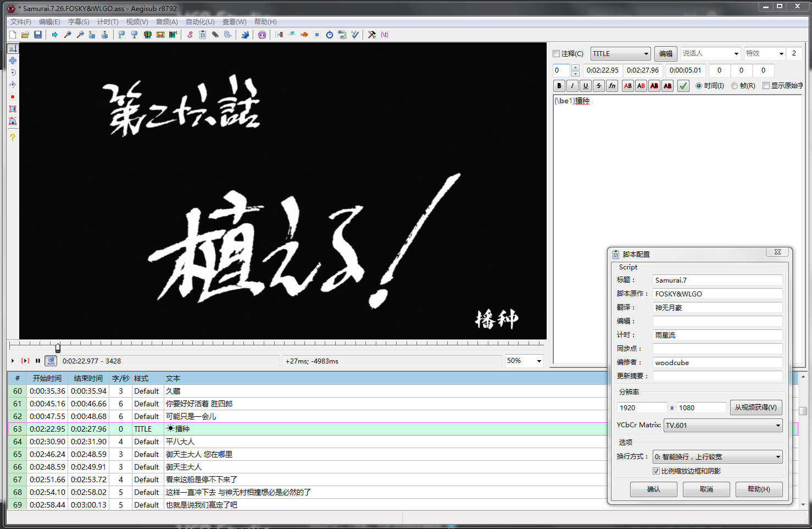Click the font name fn button

612,86
